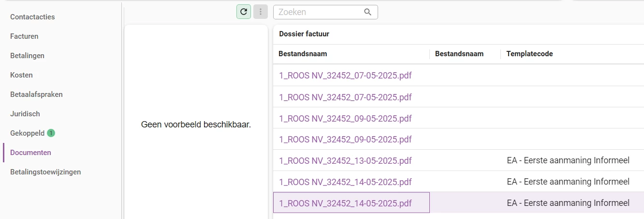Viewport: 644px width, 219px height.
Task: Open the three-dot more options menu
Action: pyautogui.click(x=261, y=12)
